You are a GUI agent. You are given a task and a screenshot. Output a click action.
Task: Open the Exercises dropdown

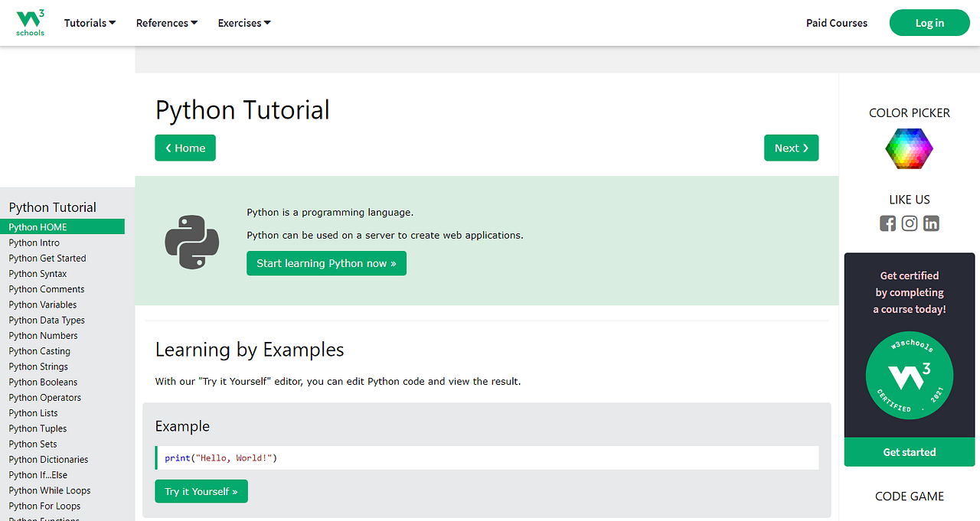coord(243,23)
